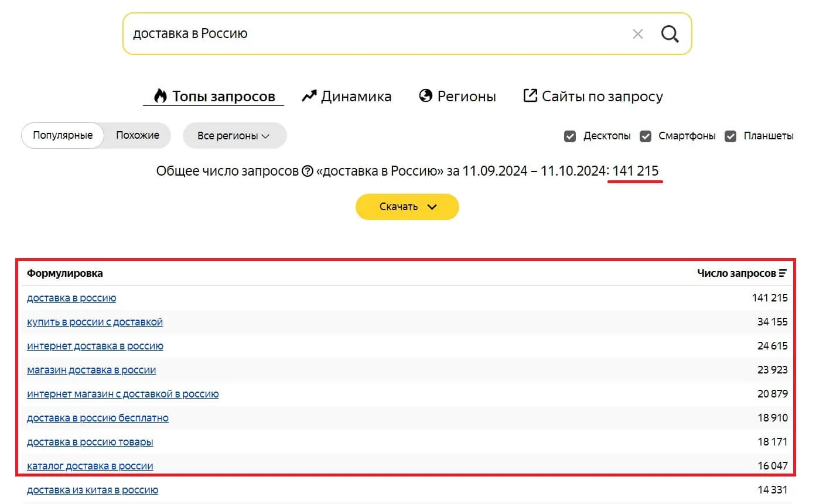Select the Топы запросов tab
Image resolution: width=816 pixels, height=504 pixels.
(x=214, y=96)
